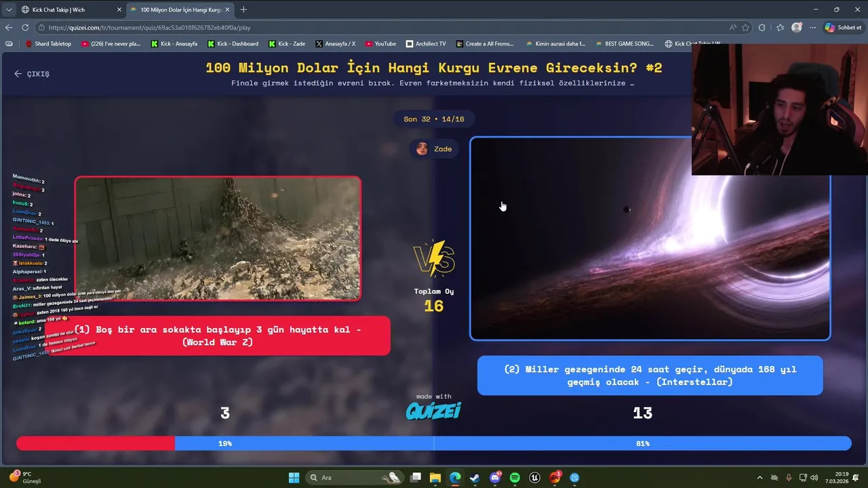Click the blue 81% vote bar
The width and height of the screenshot is (868, 488).
pyautogui.click(x=513, y=443)
